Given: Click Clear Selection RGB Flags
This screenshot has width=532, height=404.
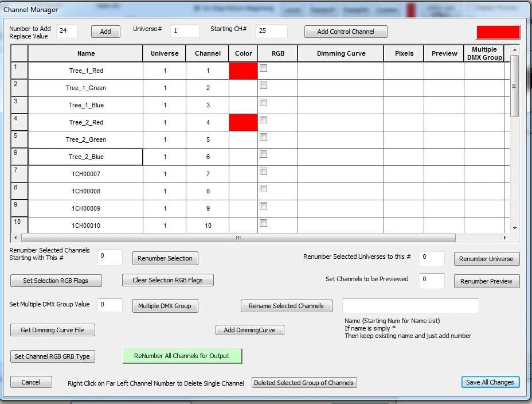Looking at the screenshot, I should click(167, 281).
